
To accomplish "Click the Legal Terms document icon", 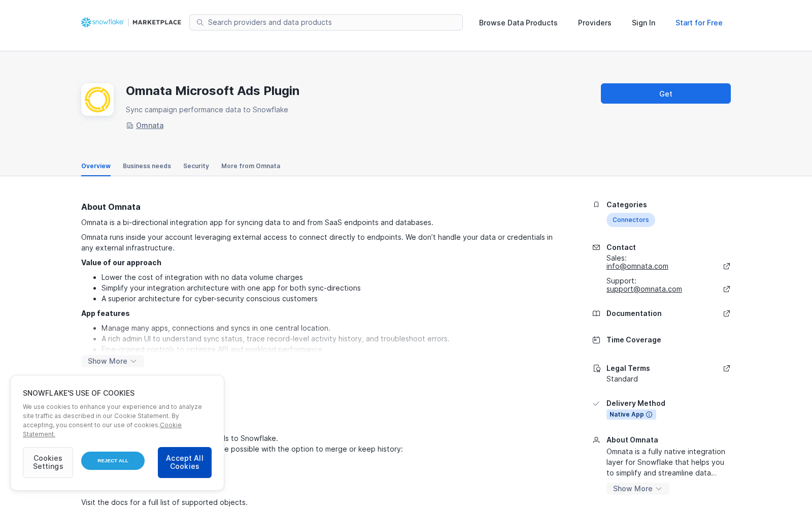I will (x=596, y=368).
